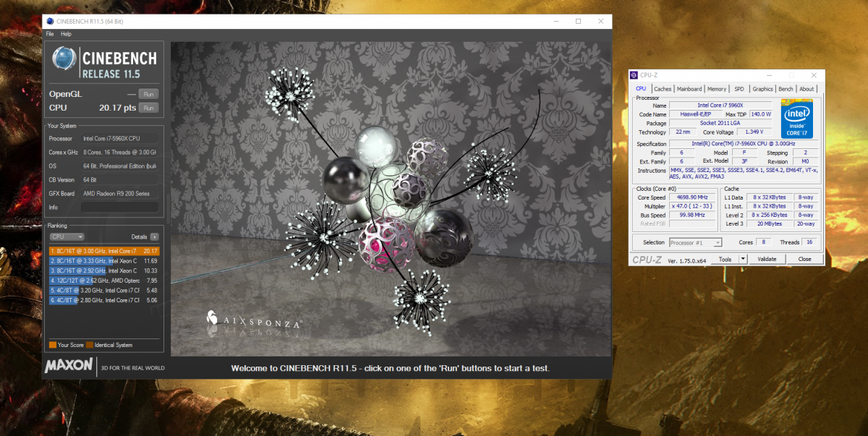Run the CPU benchmark test
This screenshot has width=868, height=436.
click(148, 108)
